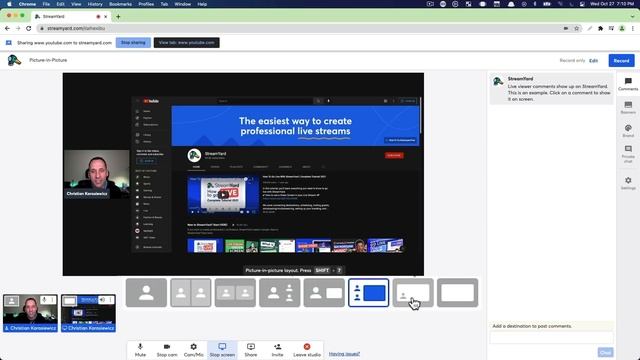Viewport: 640px width, 360px height.
Task: Click the comment text input field
Action: point(551,338)
